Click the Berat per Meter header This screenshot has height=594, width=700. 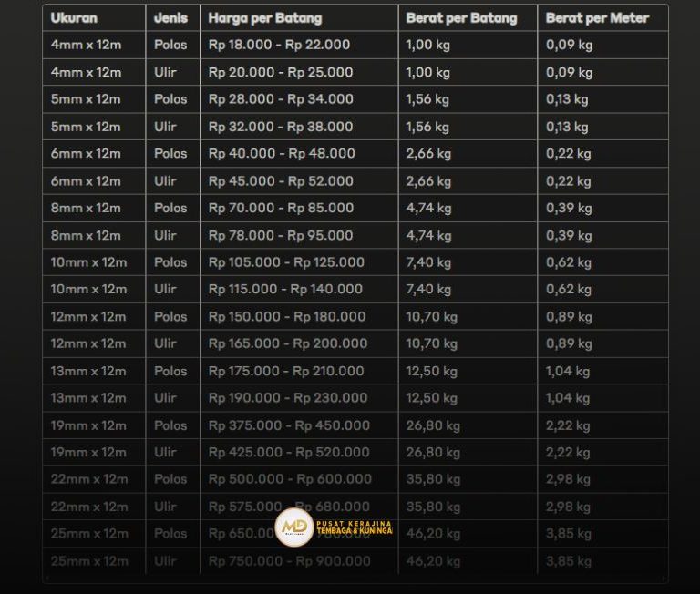[597, 18]
